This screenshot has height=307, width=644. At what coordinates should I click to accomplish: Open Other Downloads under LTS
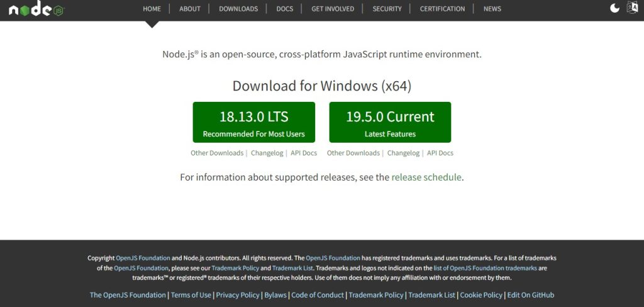pyautogui.click(x=217, y=153)
